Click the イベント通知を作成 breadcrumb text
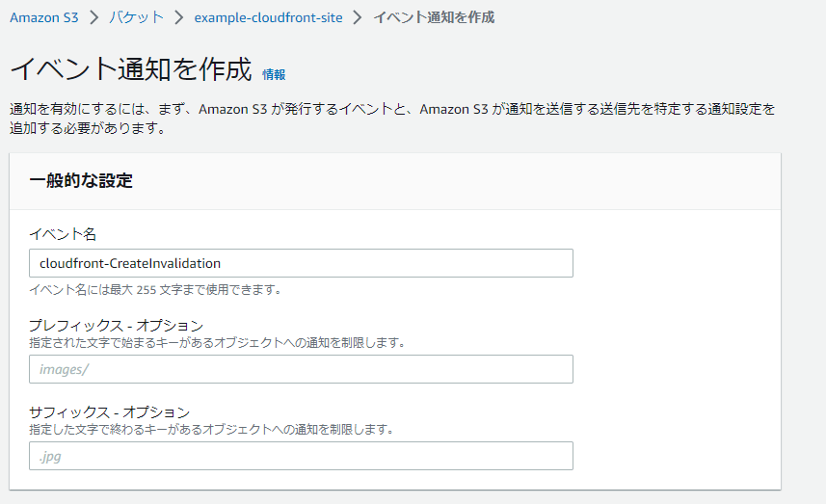Viewport: 826px width, 504px height. coord(434,17)
